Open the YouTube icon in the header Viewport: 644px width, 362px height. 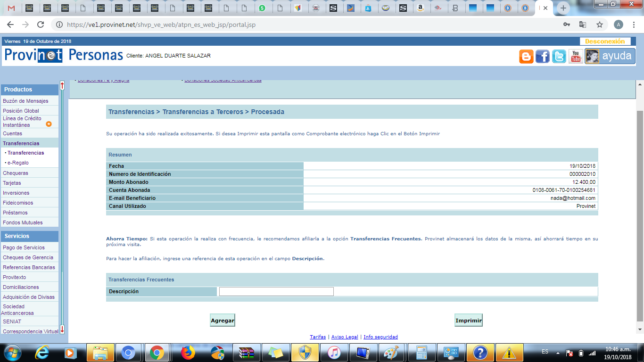[x=576, y=57]
